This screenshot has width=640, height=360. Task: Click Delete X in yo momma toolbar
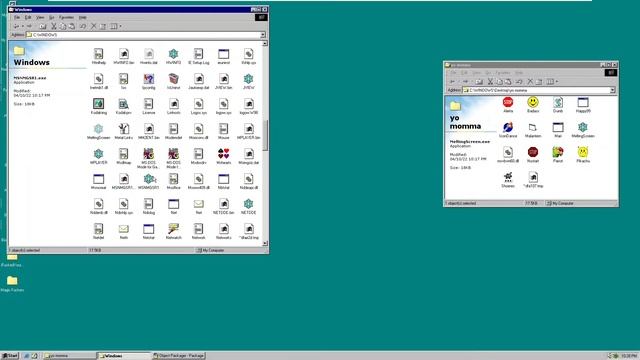tap(530, 82)
